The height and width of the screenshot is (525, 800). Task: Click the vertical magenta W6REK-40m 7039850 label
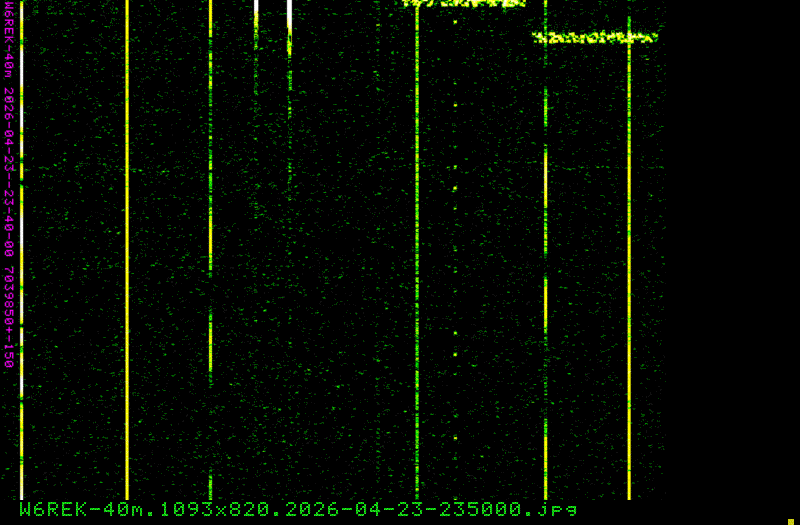click(9, 184)
